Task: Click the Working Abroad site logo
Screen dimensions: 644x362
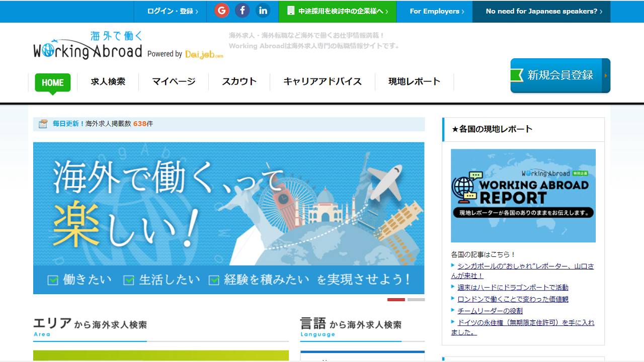Action: (88, 46)
